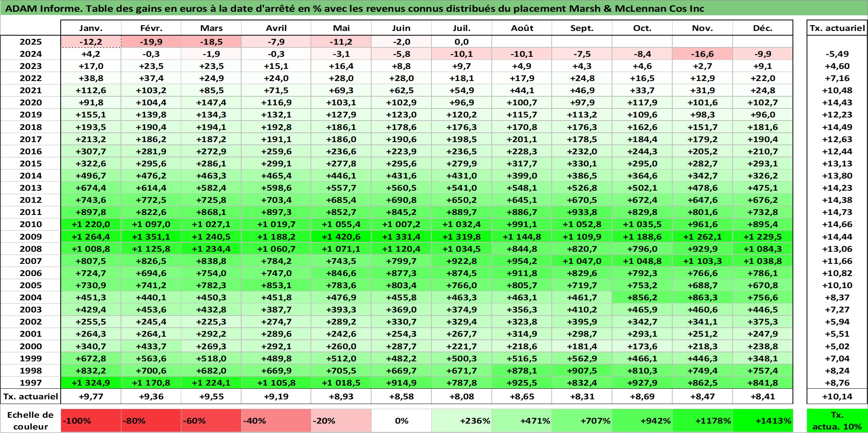Click the -60% color scale swatch
Viewport: 868px width, 433px height.
coord(211,420)
